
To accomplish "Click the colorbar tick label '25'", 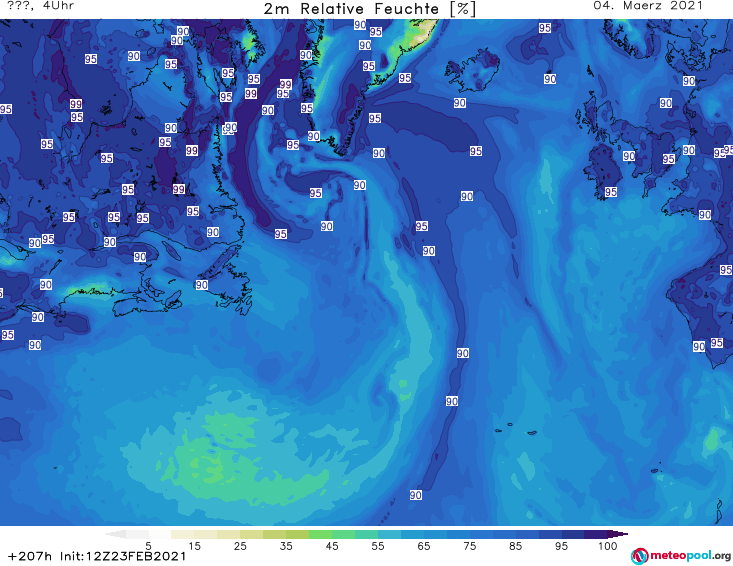I will (x=240, y=546).
